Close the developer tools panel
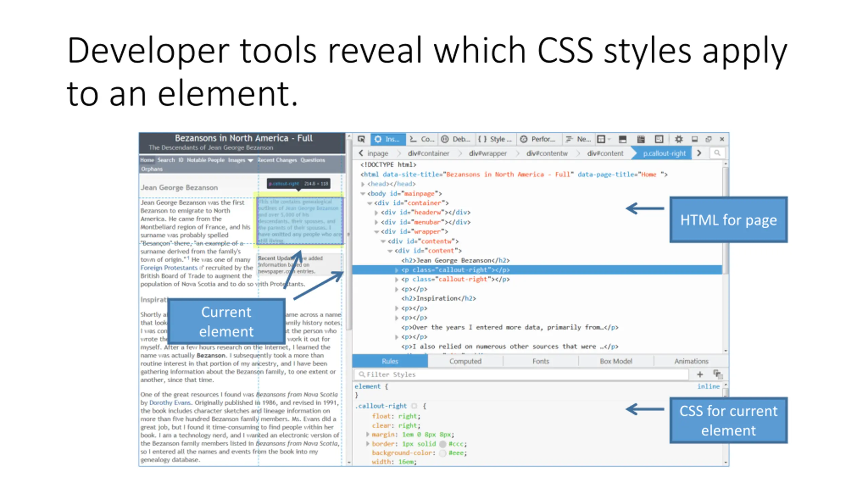The height and width of the screenshot is (488, 868). coord(722,139)
